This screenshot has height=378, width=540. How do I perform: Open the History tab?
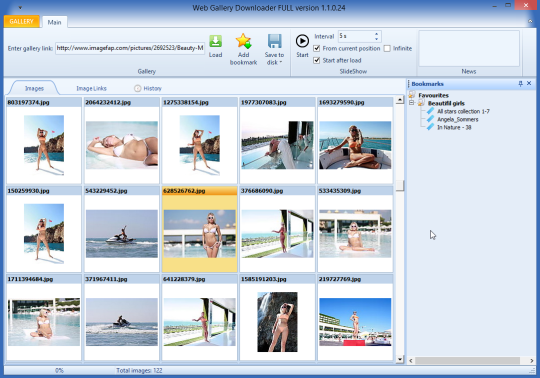[148, 88]
